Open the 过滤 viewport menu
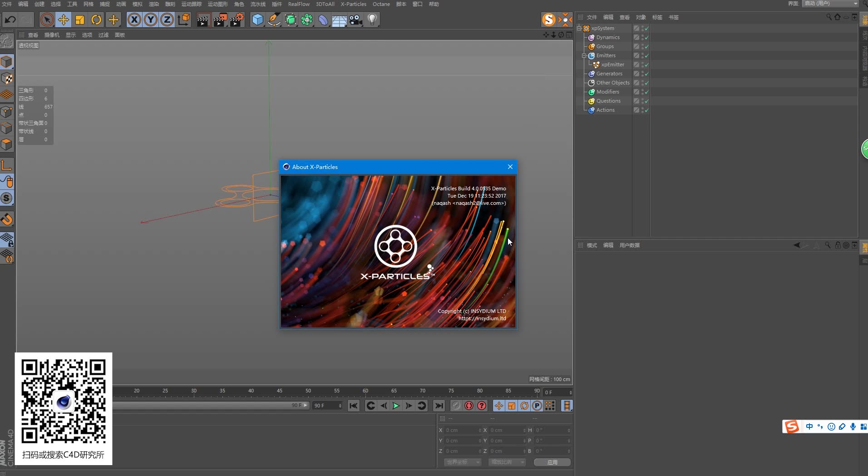This screenshot has width=868, height=476. (104, 35)
